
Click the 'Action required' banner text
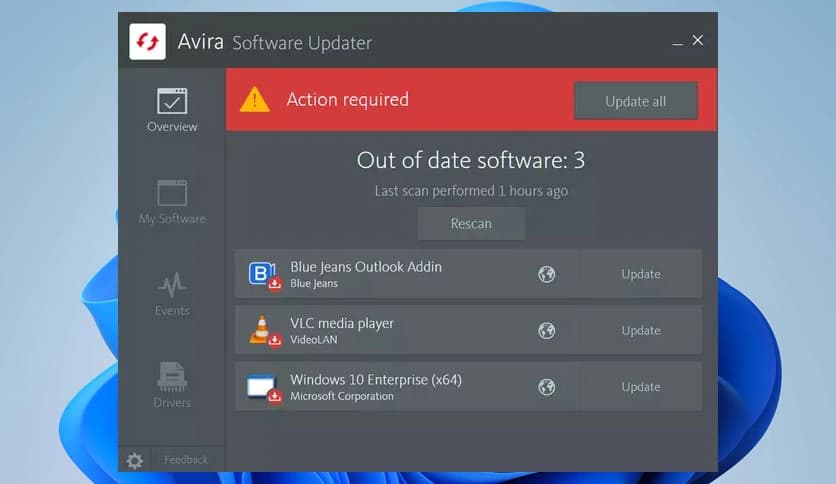(348, 100)
